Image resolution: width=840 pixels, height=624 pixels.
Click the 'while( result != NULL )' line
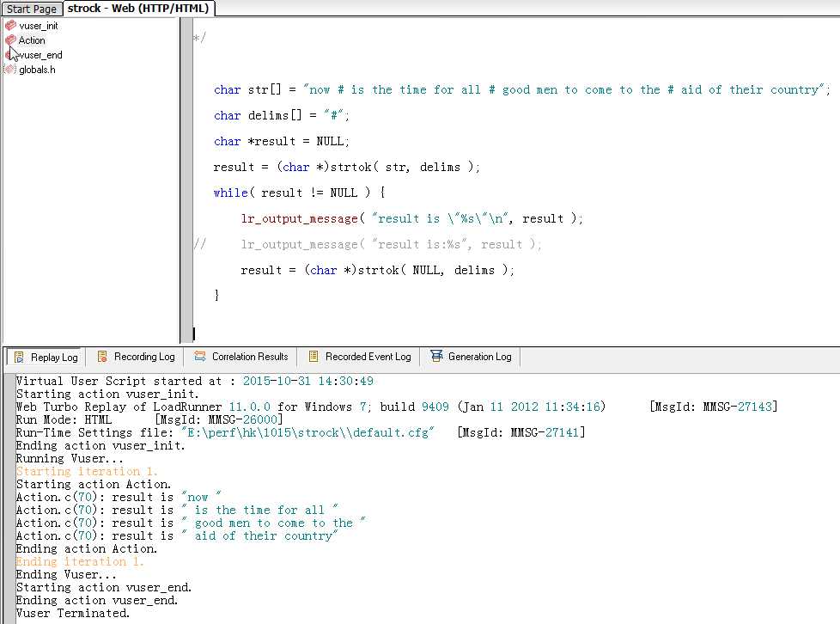click(x=299, y=193)
